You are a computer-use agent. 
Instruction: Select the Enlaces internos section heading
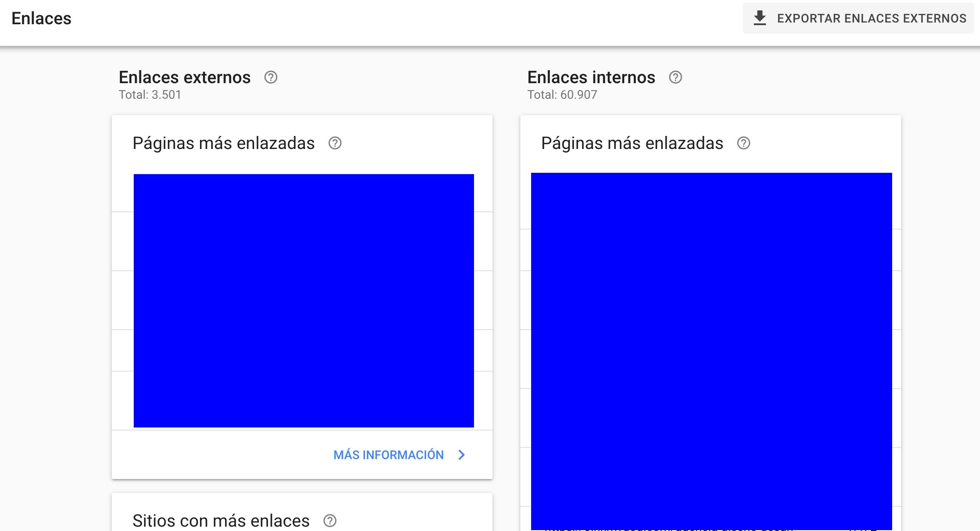point(591,78)
